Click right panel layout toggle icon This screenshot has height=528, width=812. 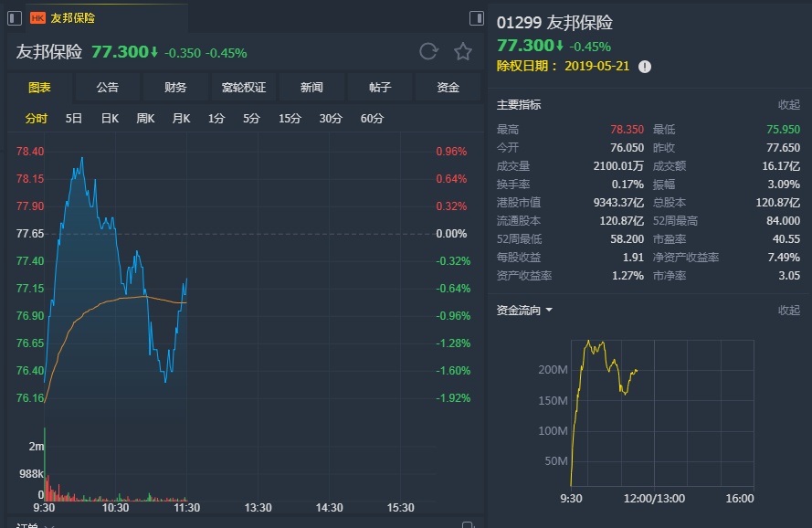(476, 18)
